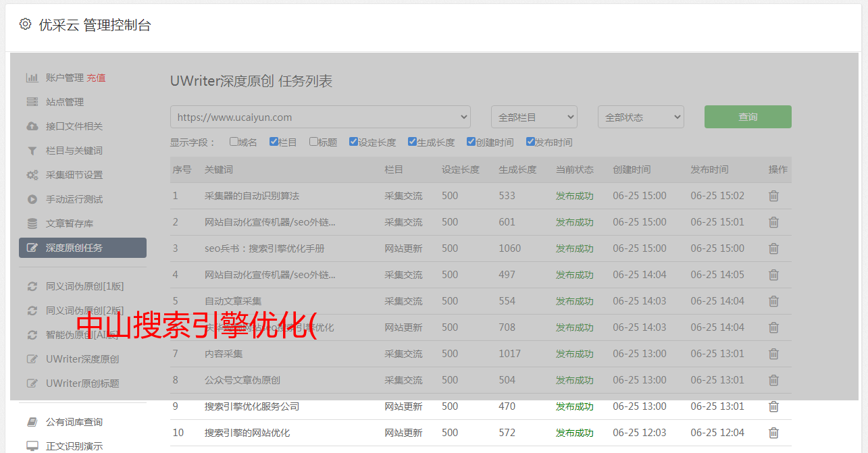This screenshot has height=453, width=868.
Task: Click refresh icon for 同义词伪原创[1版]
Action: click(x=32, y=286)
